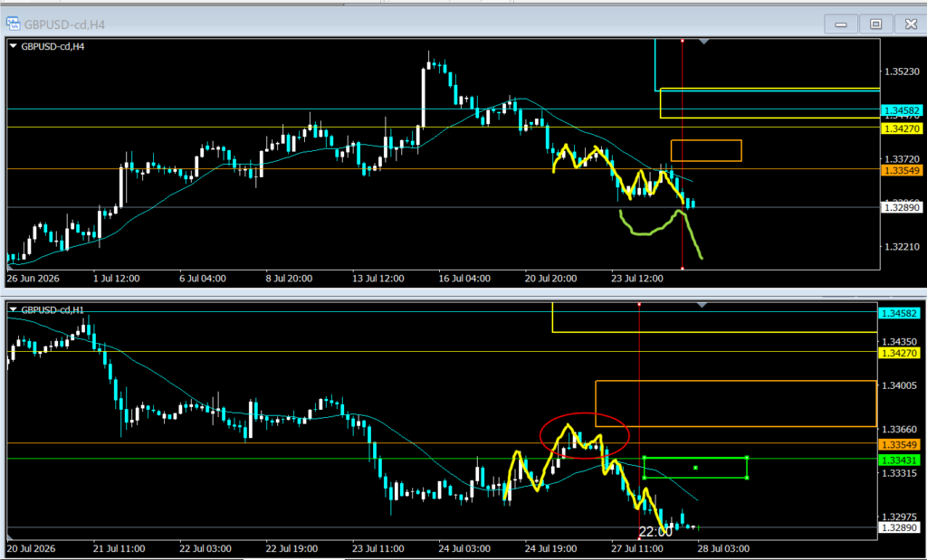Select the cyan 1.34582 price label in the H1 chart

(899, 312)
